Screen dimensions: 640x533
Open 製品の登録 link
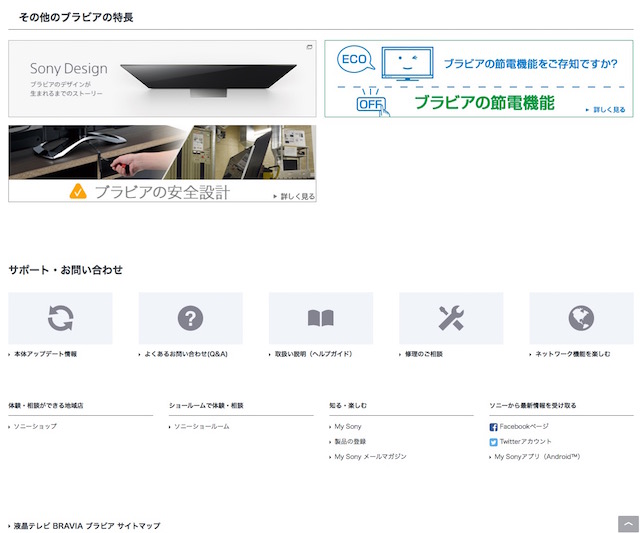pyautogui.click(x=350, y=441)
